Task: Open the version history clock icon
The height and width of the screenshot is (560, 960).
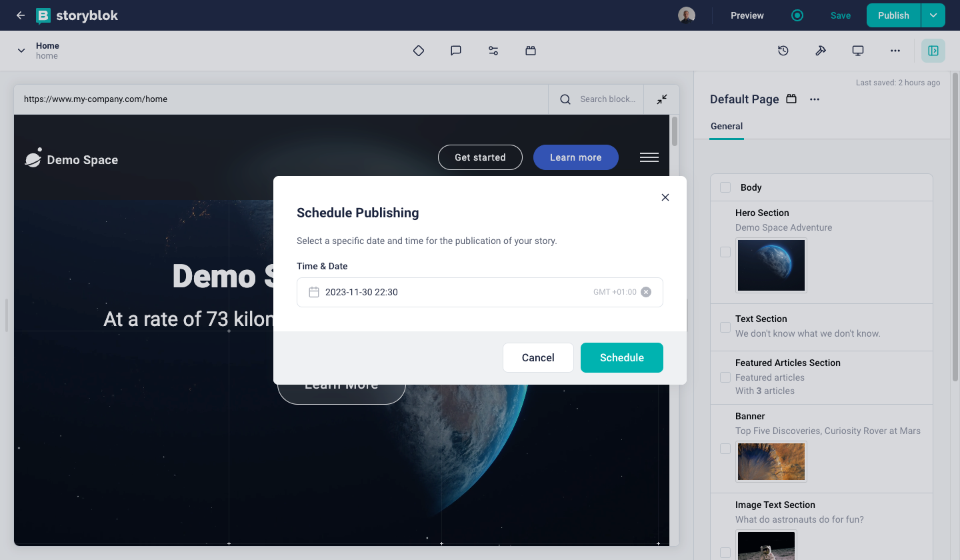Action: (x=783, y=51)
